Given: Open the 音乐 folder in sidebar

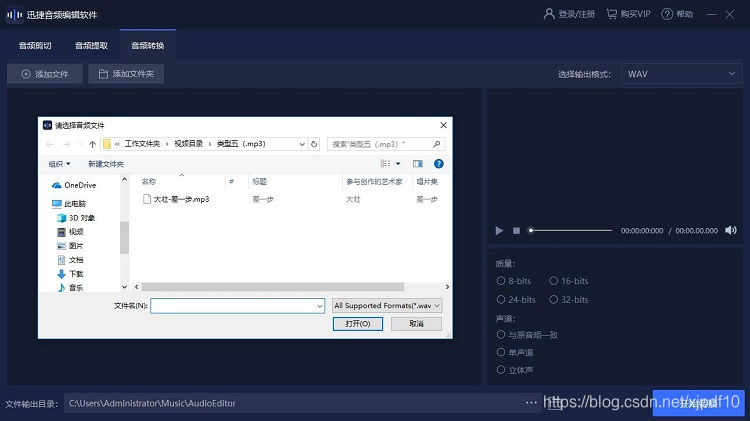Looking at the screenshot, I should point(70,288).
